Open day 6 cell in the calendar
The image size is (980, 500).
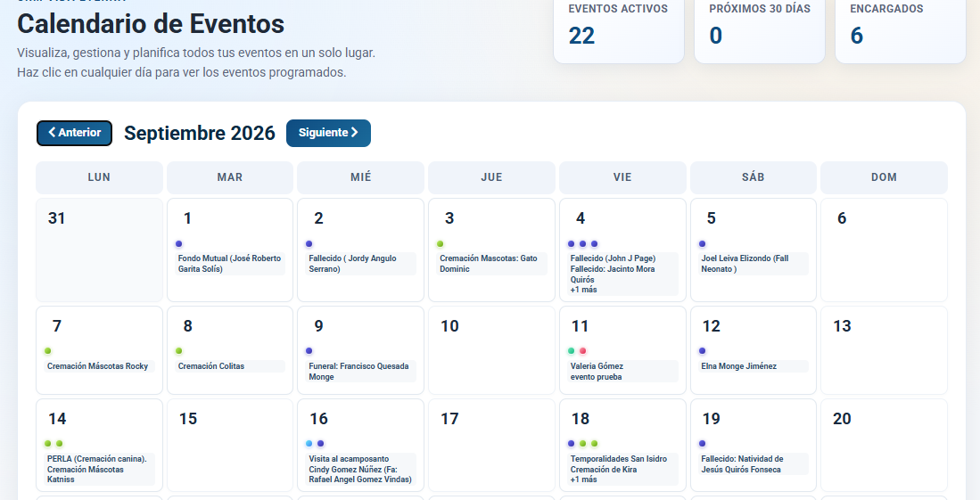tap(884, 250)
